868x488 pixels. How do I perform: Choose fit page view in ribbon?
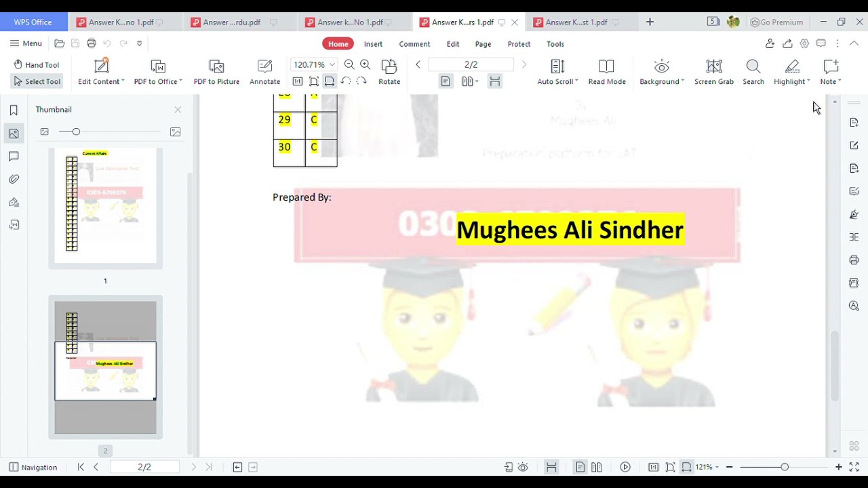[313, 81]
